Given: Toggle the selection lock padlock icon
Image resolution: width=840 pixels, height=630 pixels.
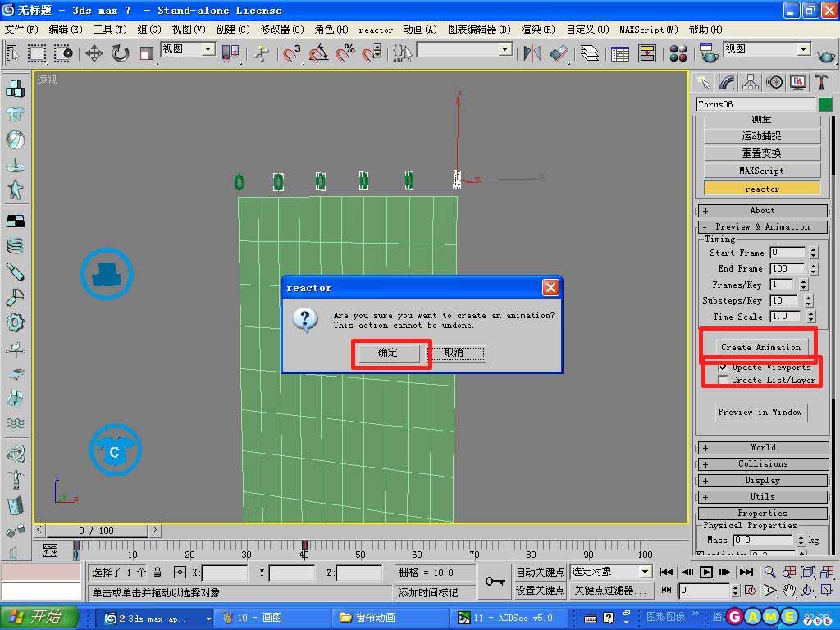Looking at the screenshot, I should click(x=157, y=572).
